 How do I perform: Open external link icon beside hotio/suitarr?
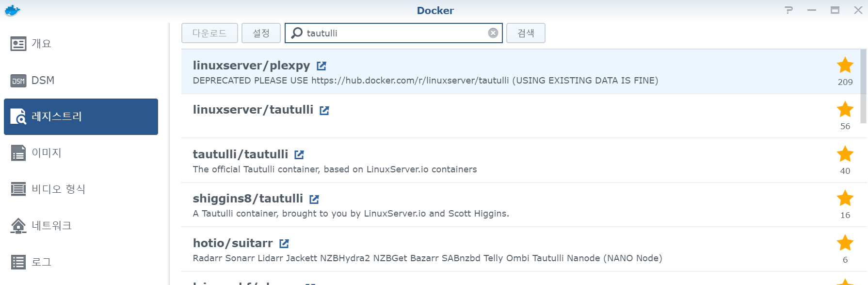[284, 243]
